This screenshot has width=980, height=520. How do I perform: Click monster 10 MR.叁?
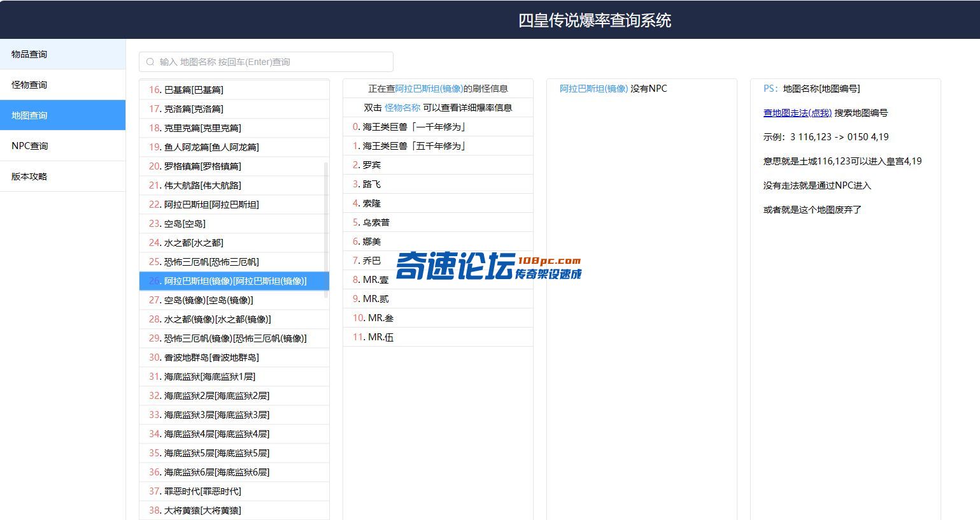438,318
